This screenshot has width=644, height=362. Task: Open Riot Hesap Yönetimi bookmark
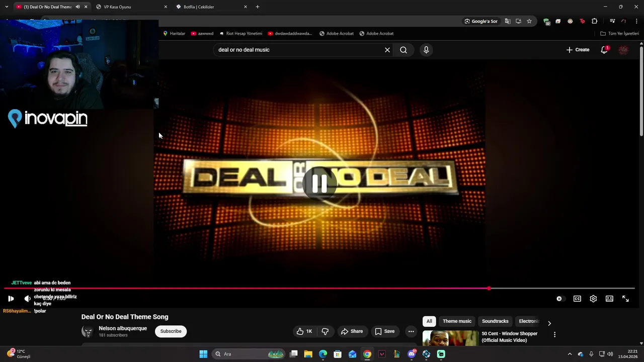[240, 34]
